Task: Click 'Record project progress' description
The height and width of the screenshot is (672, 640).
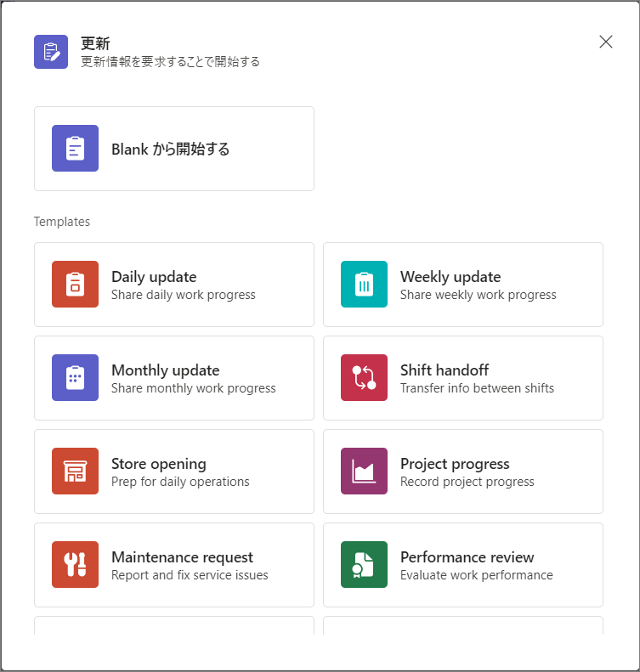Action: tap(467, 482)
